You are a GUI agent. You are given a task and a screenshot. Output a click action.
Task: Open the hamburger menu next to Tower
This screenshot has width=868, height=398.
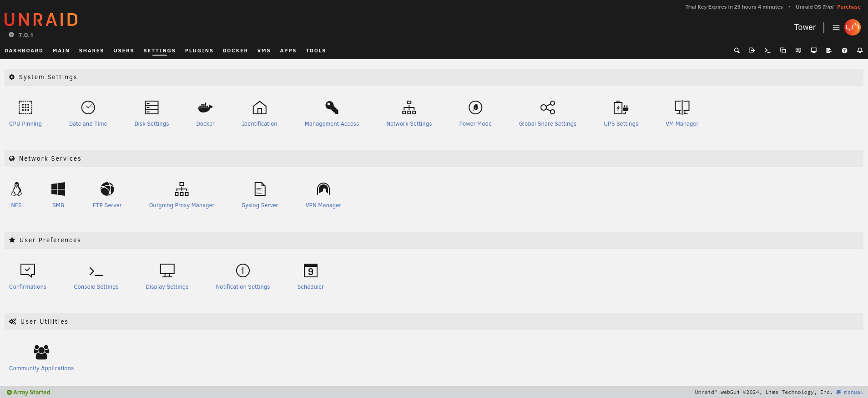tap(836, 27)
